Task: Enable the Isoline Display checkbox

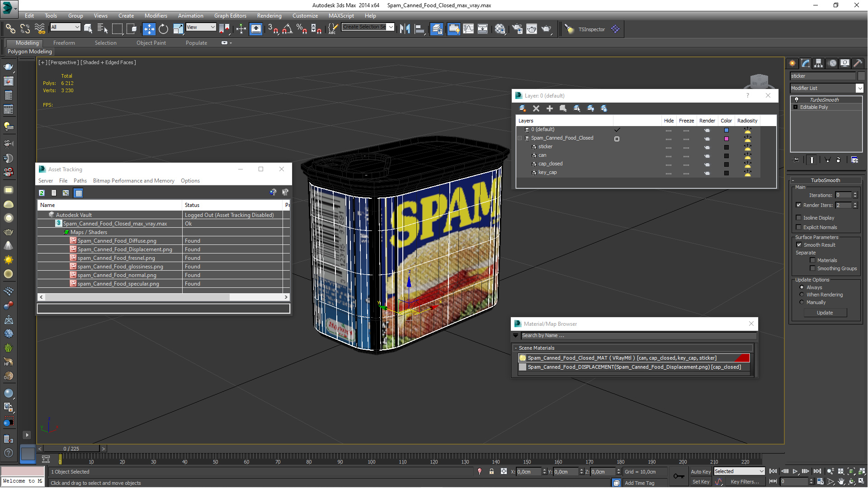Action: coord(799,218)
